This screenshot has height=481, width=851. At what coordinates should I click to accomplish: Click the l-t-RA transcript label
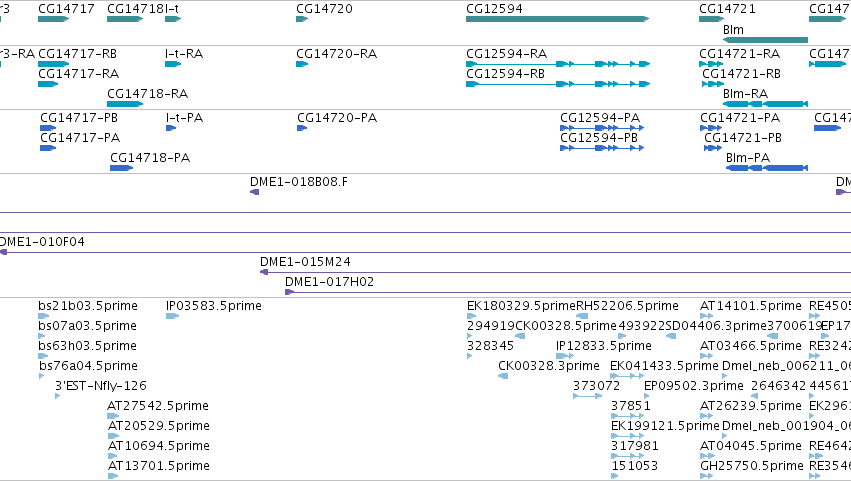[x=184, y=54]
